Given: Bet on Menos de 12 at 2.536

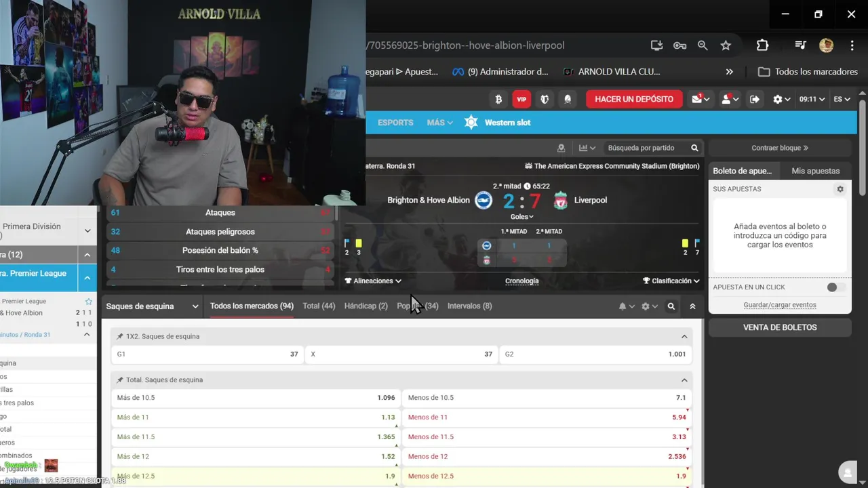Looking at the screenshot, I should click(547, 457).
